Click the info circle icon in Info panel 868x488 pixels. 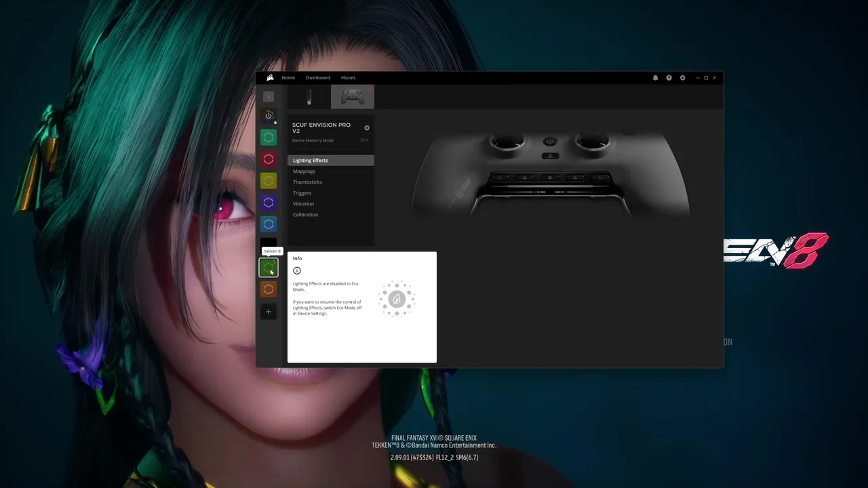click(296, 270)
